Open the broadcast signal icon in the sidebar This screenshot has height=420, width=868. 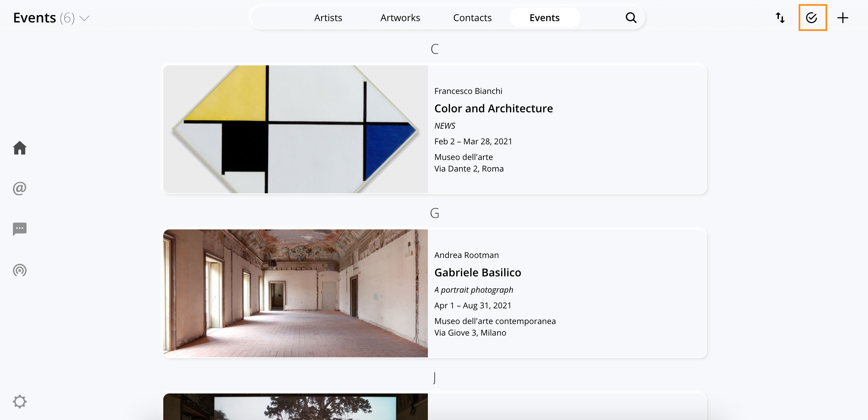click(20, 270)
